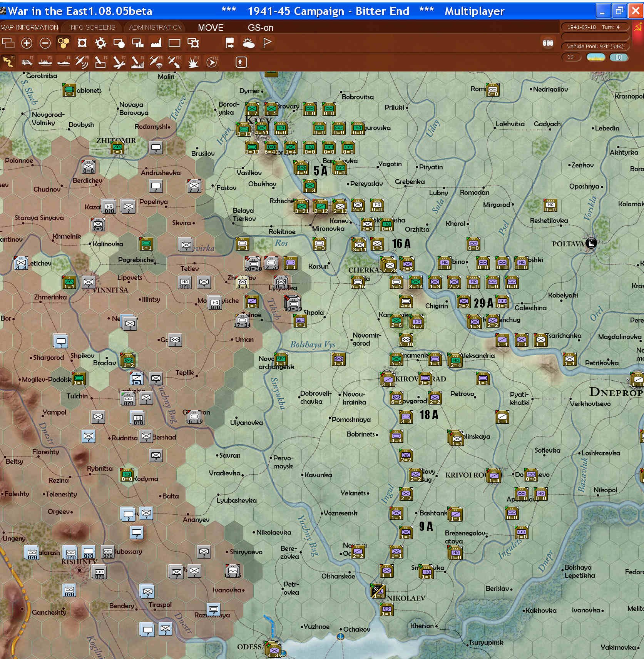The image size is (644, 659).
Task: Select naval transport mode (F3)
Action: click(x=45, y=62)
